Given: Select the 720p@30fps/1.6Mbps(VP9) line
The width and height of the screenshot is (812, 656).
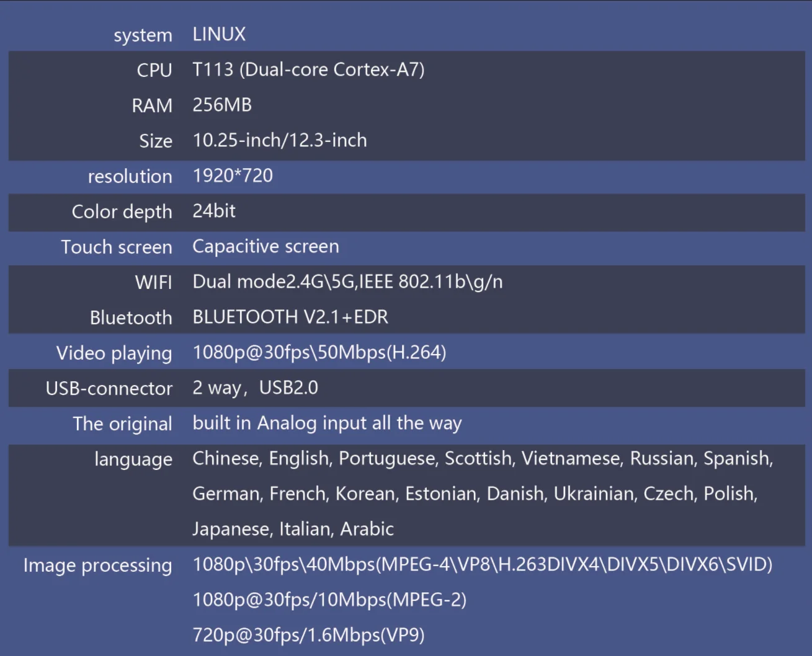Looking at the screenshot, I should click(308, 635).
